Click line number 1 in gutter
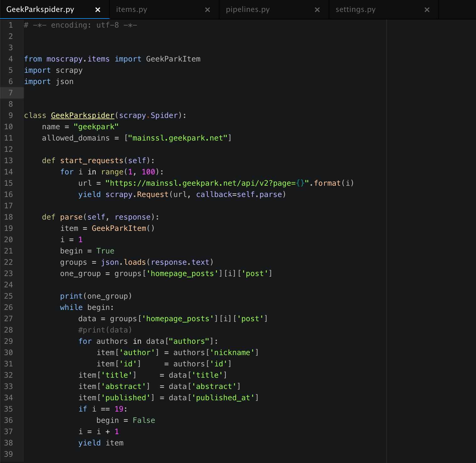 point(11,25)
